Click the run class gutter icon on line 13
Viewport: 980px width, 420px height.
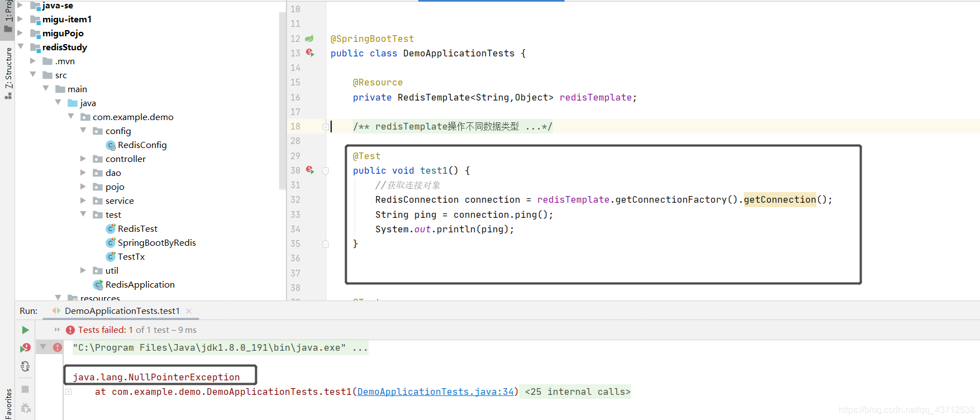(310, 53)
